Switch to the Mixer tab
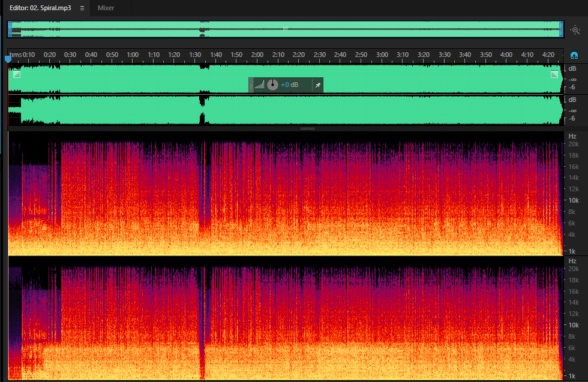The height and width of the screenshot is (382, 588). tap(106, 8)
